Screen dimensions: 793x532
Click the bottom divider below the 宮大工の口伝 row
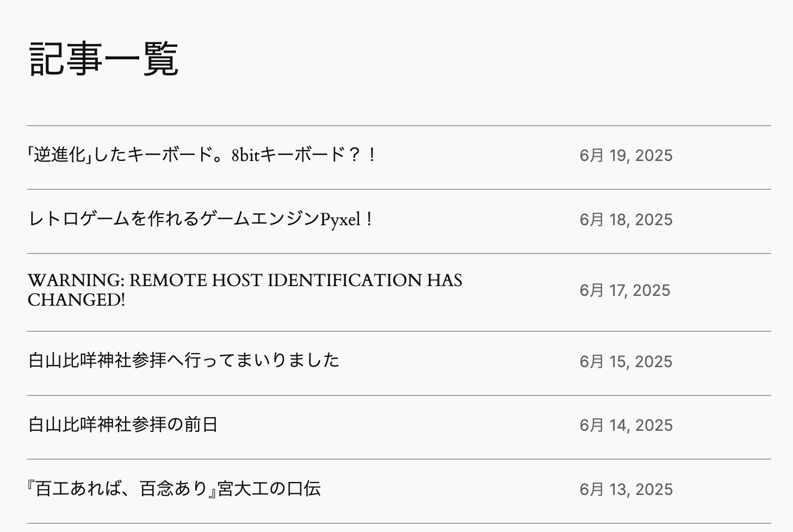[399, 523]
